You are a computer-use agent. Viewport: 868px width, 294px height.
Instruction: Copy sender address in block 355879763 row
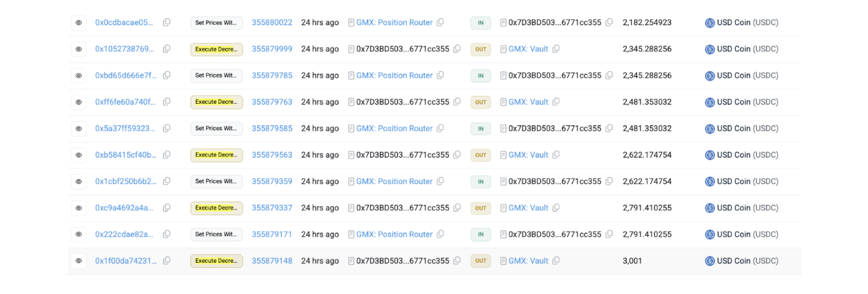pyautogui.click(x=457, y=102)
